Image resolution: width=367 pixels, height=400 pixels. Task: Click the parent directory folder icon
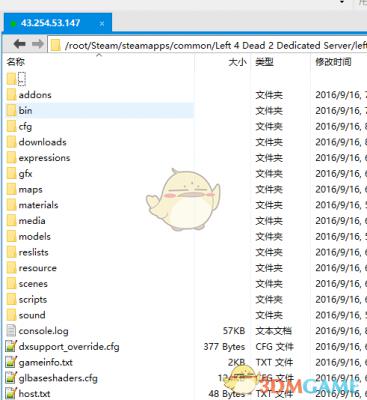coord(11,79)
